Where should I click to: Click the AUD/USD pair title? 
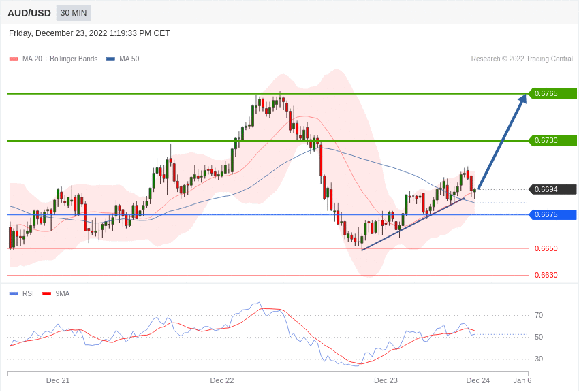pos(29,13)
